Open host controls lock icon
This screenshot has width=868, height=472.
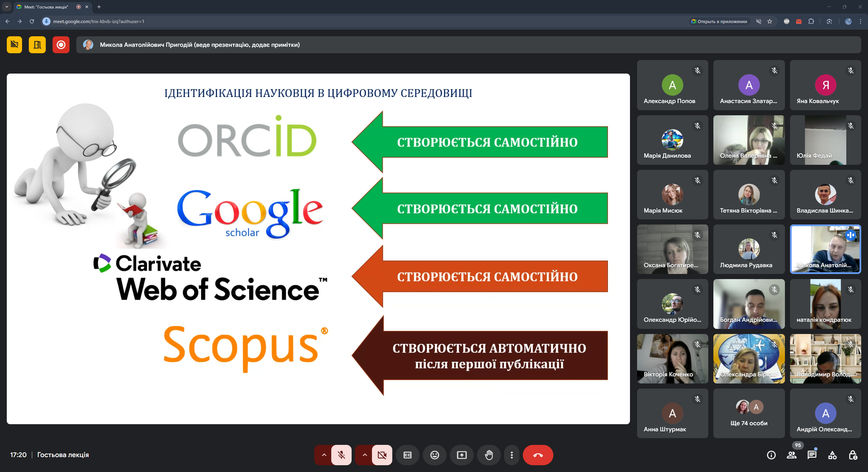coord(853,455)
